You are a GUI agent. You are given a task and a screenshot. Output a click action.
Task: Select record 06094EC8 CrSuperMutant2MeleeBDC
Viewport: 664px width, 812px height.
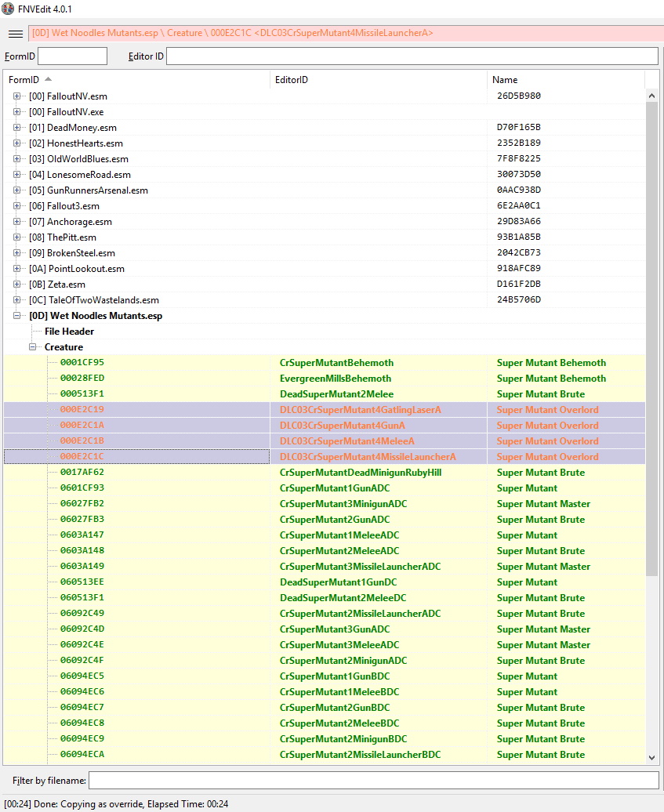coord(325,723)
